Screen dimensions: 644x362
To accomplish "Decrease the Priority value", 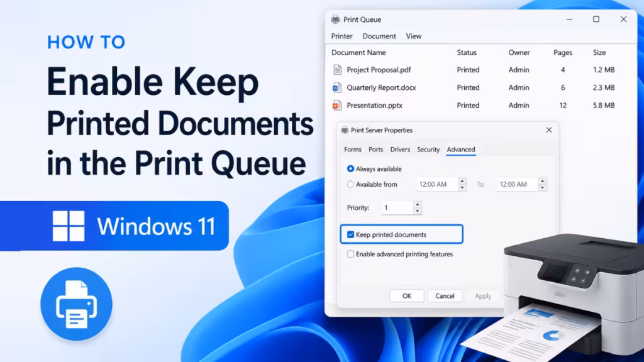I will coord(418,211).
